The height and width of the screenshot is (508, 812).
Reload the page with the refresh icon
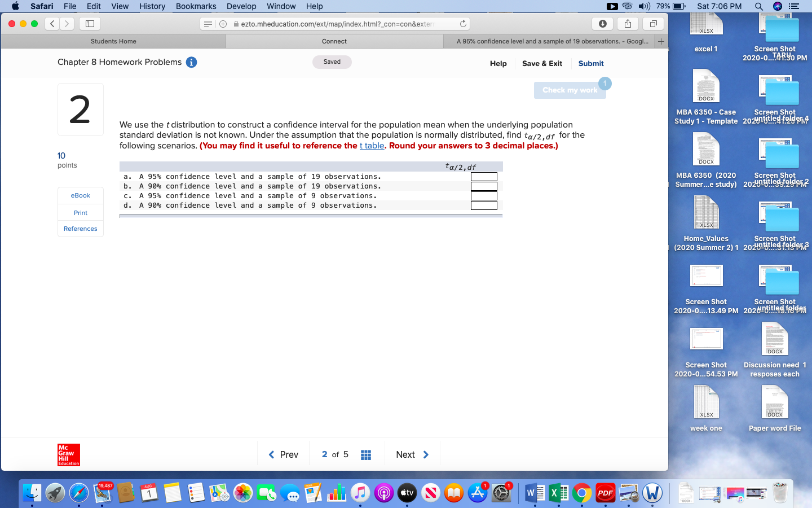[463, 24]
